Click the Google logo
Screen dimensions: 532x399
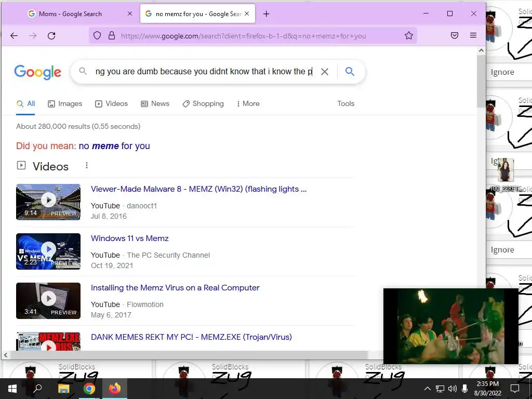(x=37, y=72)
